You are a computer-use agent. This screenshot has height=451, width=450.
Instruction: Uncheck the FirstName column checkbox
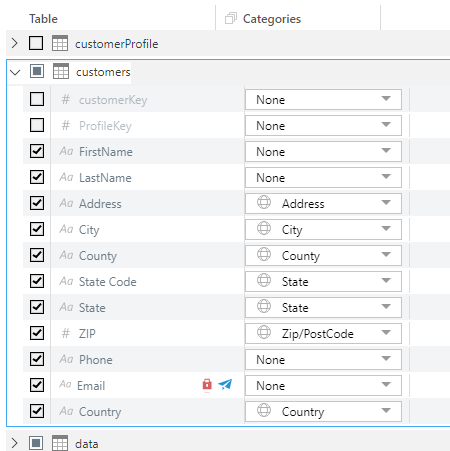37,151
